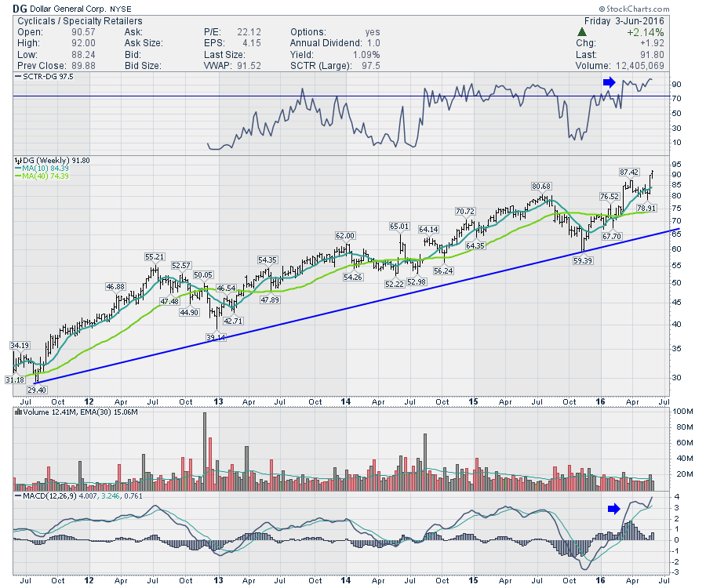Click the 39.14 price low label

216,337
